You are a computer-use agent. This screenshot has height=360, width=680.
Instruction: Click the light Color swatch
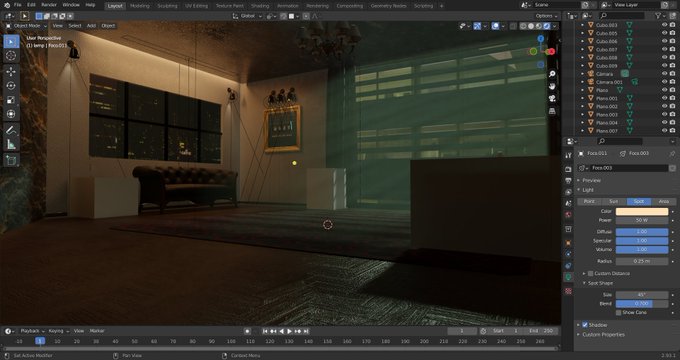coord(642,212)
